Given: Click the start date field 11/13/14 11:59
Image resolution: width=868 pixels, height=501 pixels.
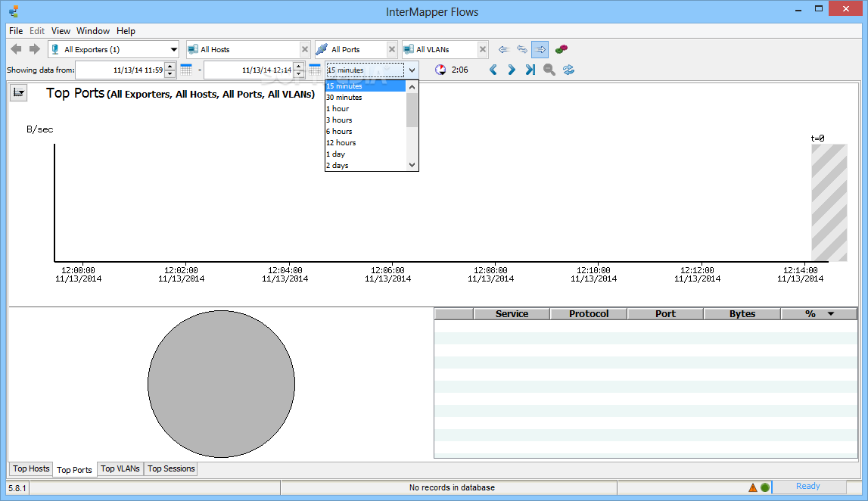Looking at the screenshot, I should click(x=120, y=70).
